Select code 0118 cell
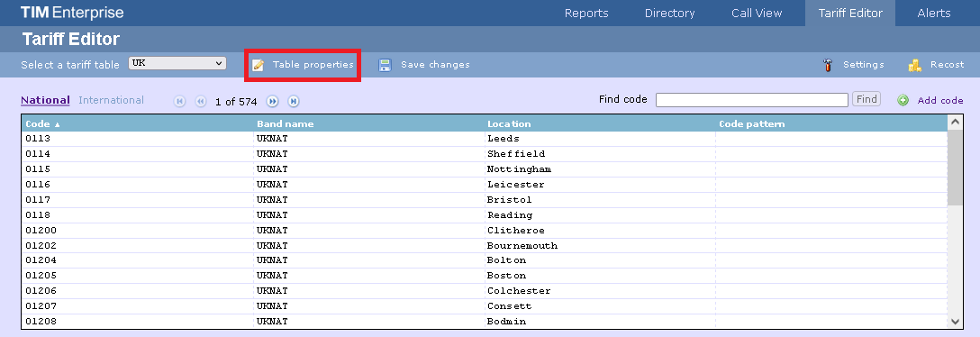 point(138,215)
